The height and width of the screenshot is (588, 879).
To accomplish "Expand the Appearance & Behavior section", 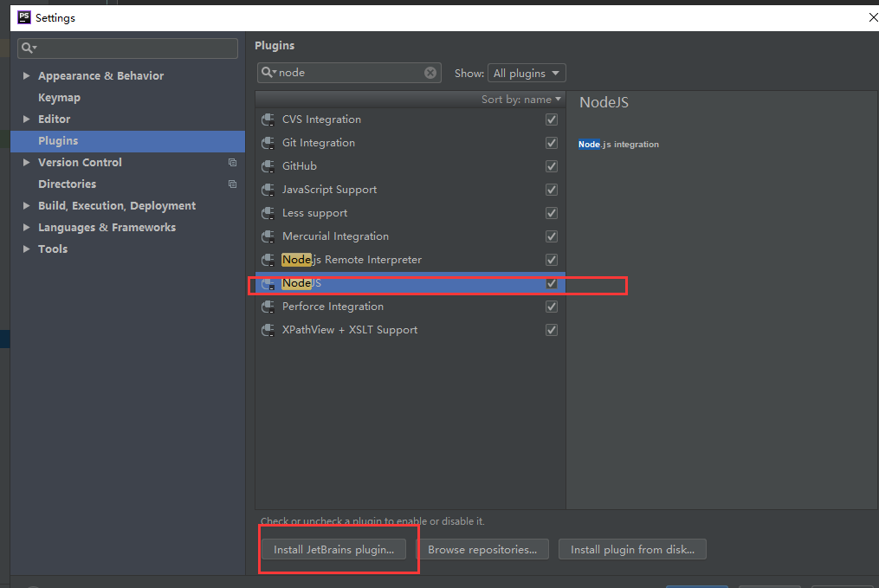I will (27, 76).
